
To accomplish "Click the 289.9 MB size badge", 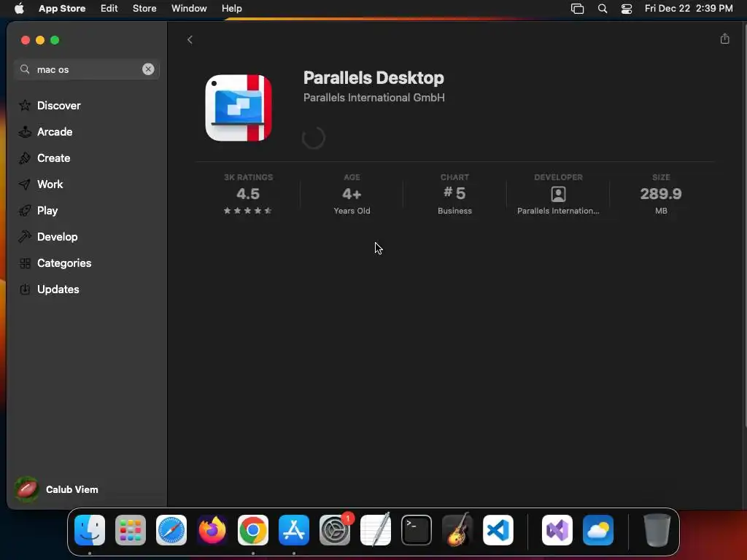I will coord(661,194).
